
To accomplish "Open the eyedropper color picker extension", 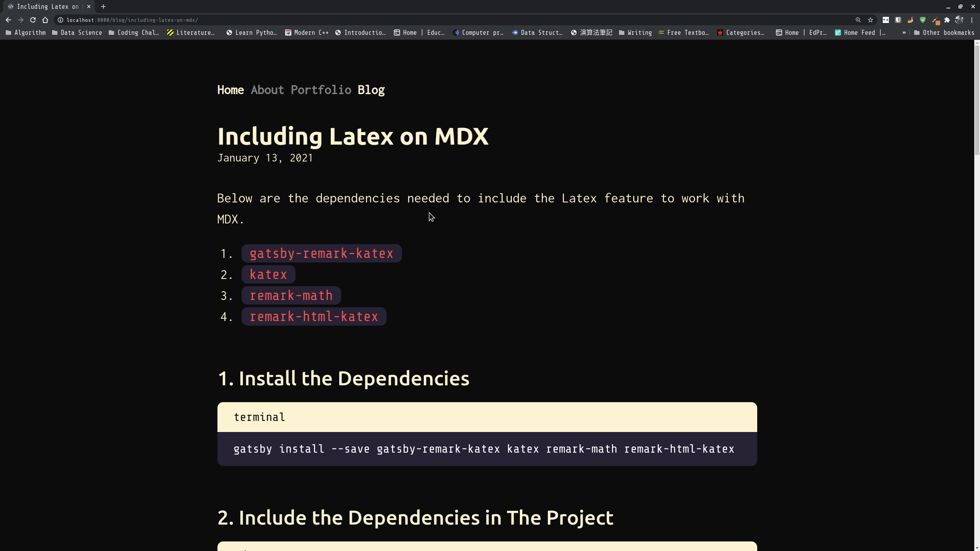I will pos(935,20).
